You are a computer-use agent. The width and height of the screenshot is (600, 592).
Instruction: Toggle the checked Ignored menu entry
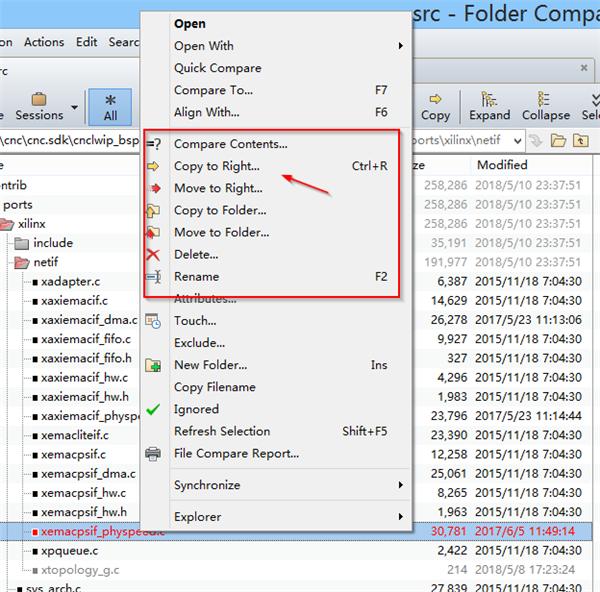coord(197,409)
